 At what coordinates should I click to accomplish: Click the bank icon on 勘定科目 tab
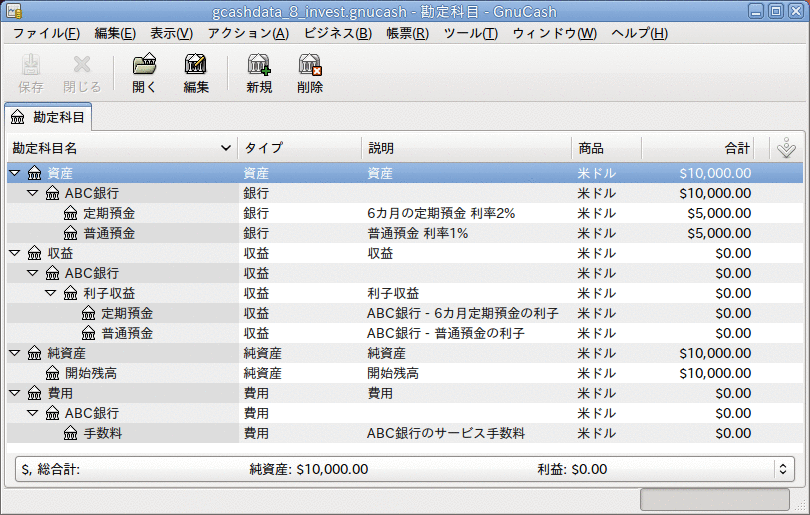(x=18, y=117)
